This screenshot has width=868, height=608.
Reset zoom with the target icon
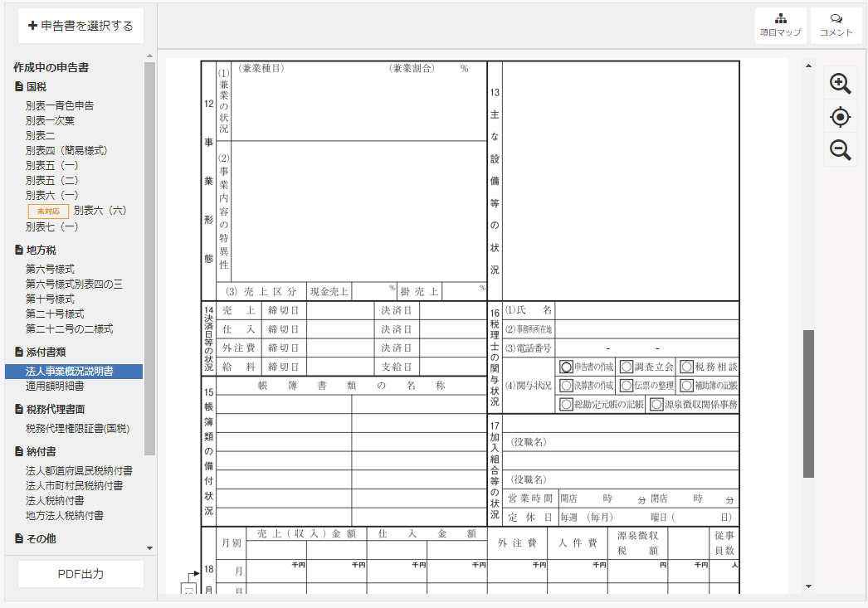[840, 117]
